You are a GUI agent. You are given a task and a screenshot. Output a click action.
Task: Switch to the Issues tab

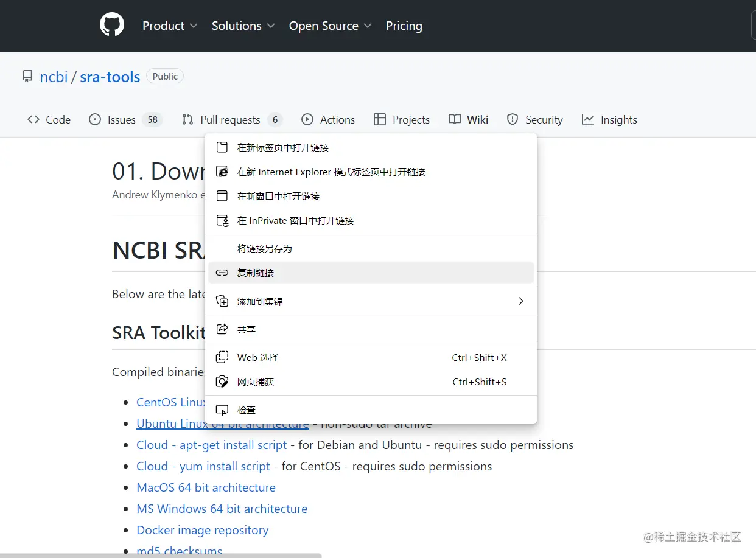click(x=126, y=119)
